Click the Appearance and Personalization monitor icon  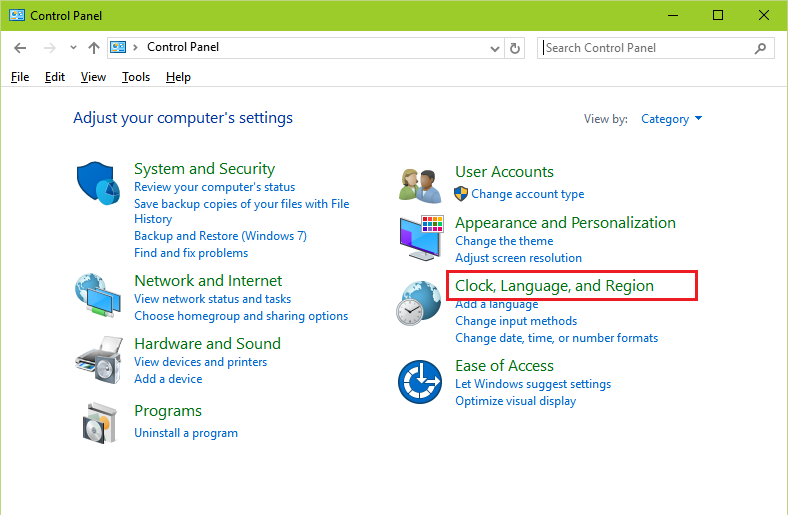(421, 238)
